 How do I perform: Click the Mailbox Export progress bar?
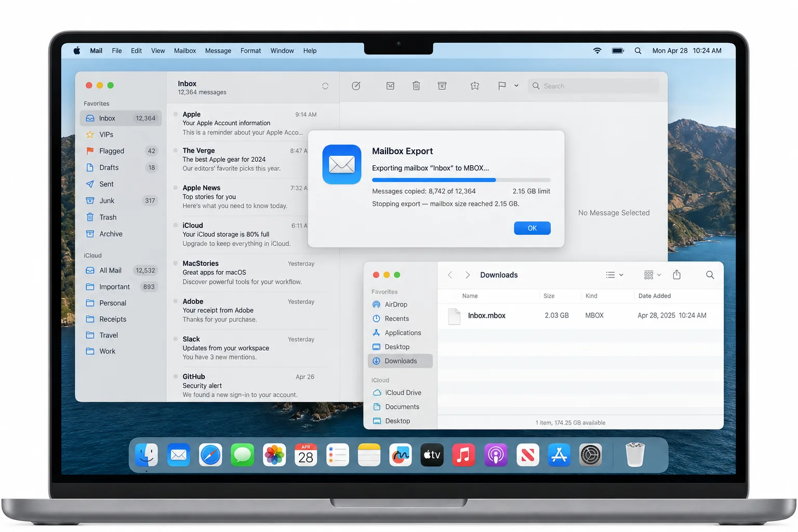pos(461,180)
